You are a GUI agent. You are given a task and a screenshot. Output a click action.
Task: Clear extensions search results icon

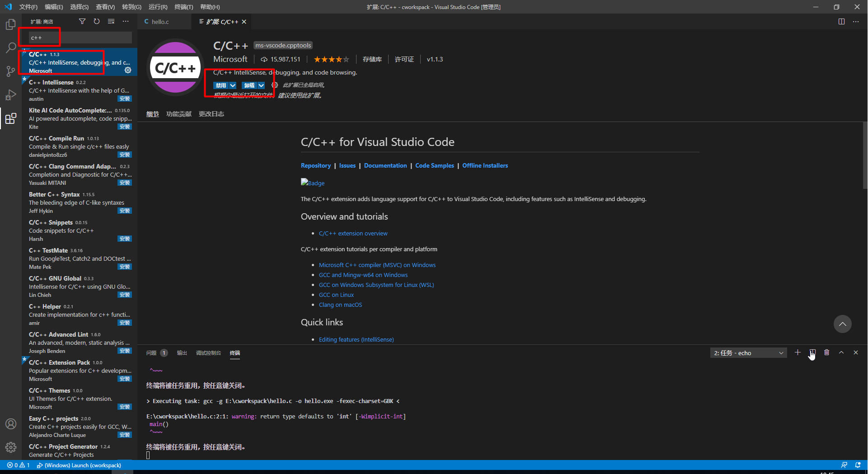point(111,21)
